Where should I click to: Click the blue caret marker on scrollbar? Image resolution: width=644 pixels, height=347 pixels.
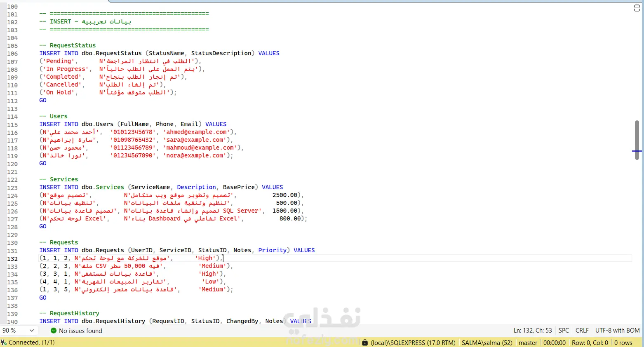pos(637,151)
